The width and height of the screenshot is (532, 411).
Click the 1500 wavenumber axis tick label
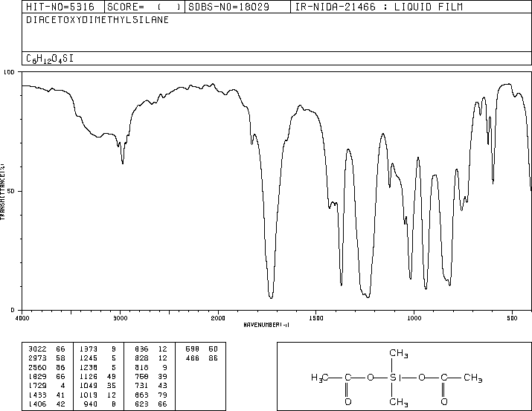[x=316, y=318]
